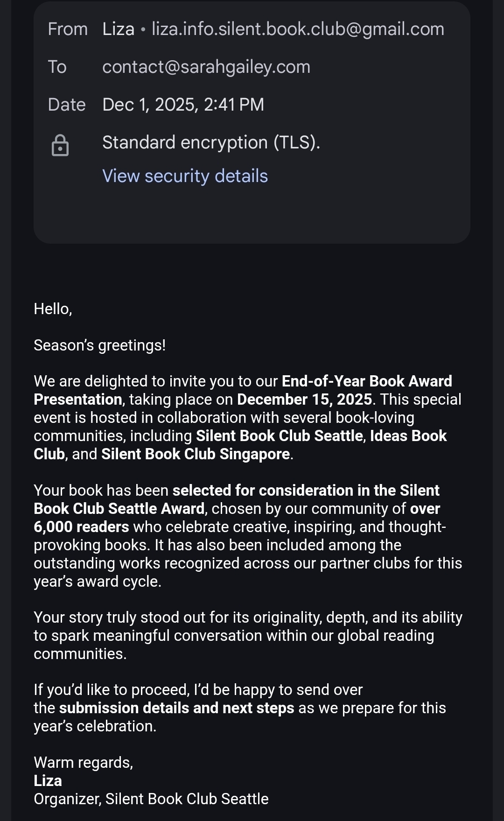The width and height of the screenshot is (504, 821).
Task: Click bold Liza signature name
Action: (48, 781)
